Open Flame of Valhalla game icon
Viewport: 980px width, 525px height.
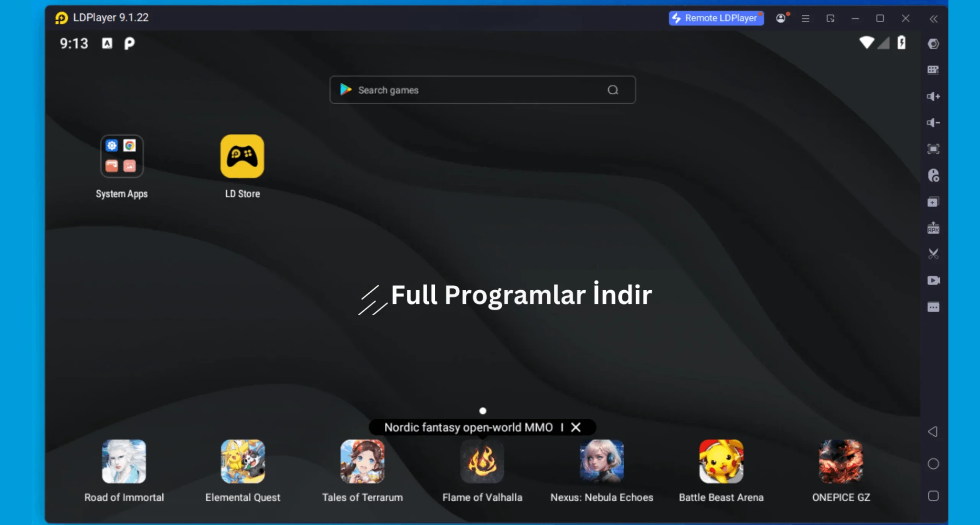(482, 461)
